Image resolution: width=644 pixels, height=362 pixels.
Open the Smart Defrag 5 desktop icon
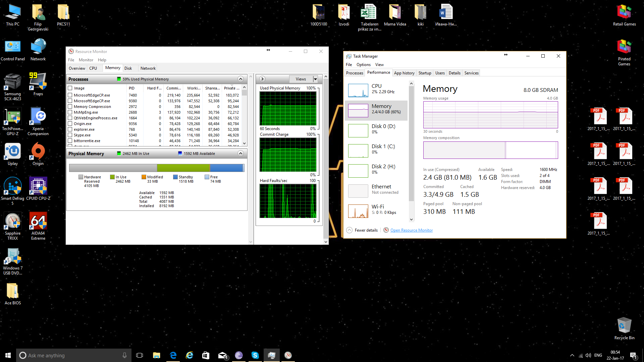13,191
